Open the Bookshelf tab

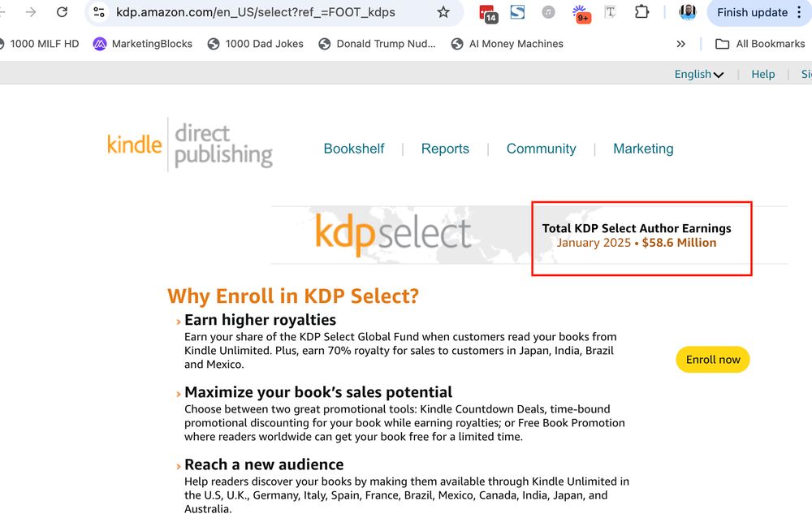(x=354, y=149)
